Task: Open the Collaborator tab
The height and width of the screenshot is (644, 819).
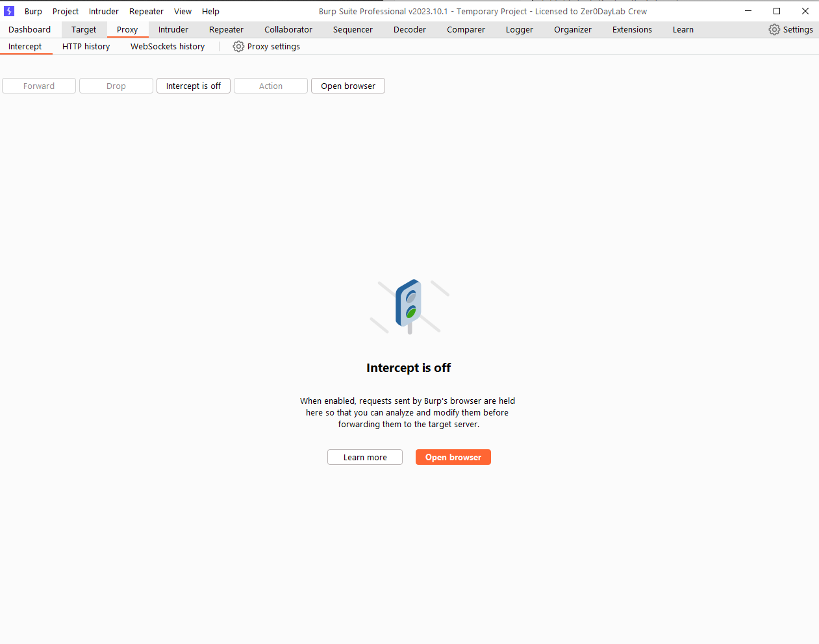Action: coord(288,30)
